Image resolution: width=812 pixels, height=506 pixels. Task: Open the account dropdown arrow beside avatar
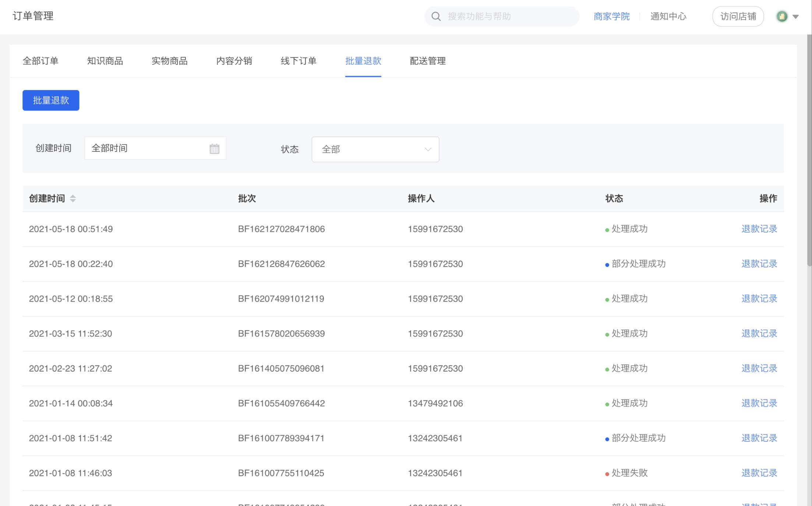[x=795, y=17]
